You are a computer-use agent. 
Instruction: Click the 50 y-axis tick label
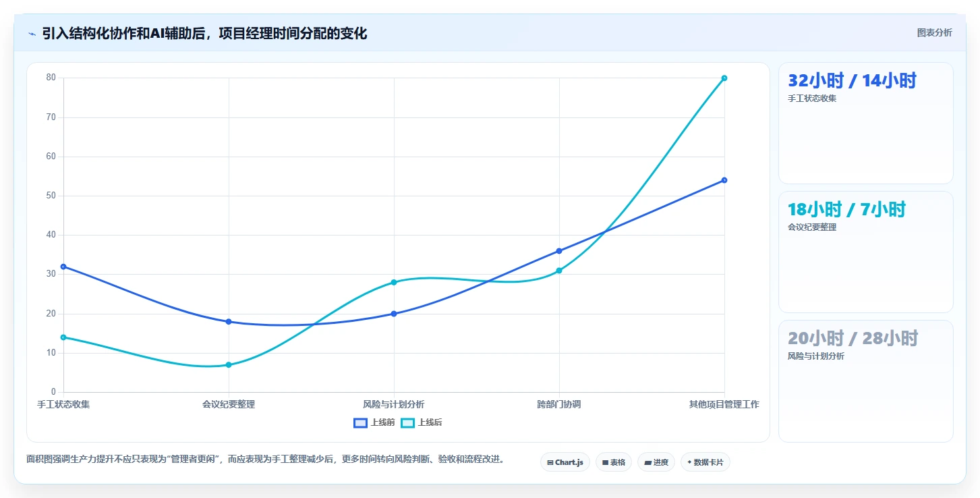tap(51, 196)
